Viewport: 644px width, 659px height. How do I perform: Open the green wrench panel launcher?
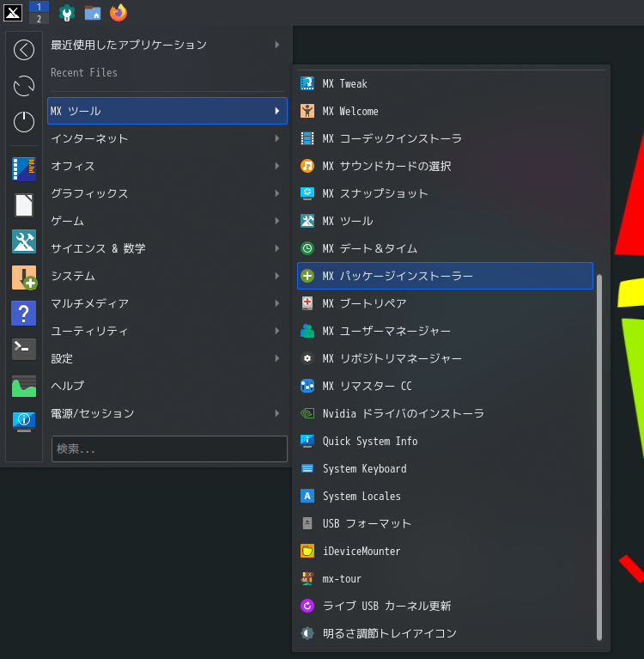(66, 13)
